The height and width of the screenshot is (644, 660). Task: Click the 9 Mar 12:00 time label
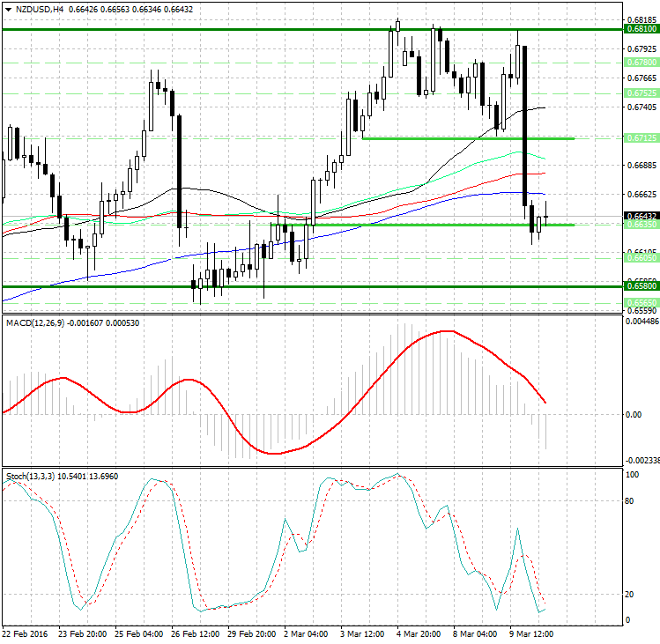tap(530, 633)
